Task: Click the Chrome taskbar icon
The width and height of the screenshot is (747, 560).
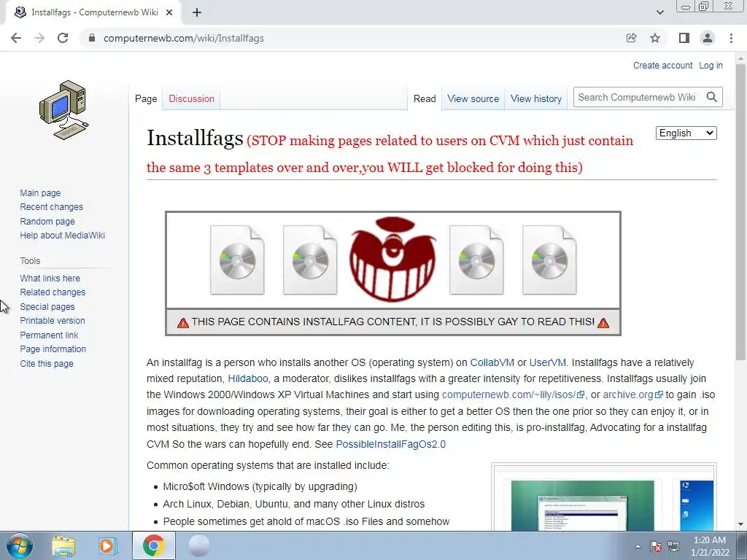Action: 153,546
